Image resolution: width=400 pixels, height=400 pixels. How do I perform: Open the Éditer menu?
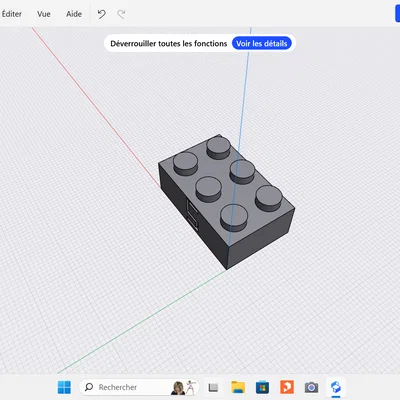(x=11, y=14)
